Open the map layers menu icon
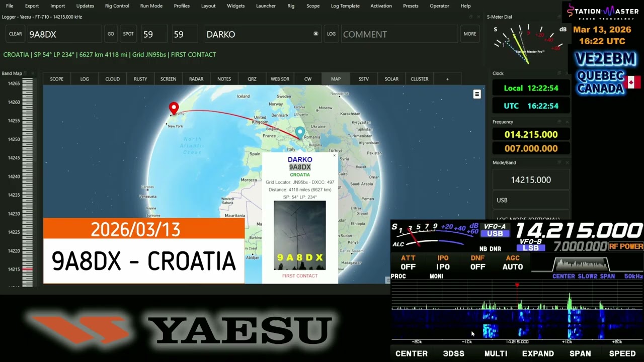The image size is (644, 362). click(x=477, y=94)
